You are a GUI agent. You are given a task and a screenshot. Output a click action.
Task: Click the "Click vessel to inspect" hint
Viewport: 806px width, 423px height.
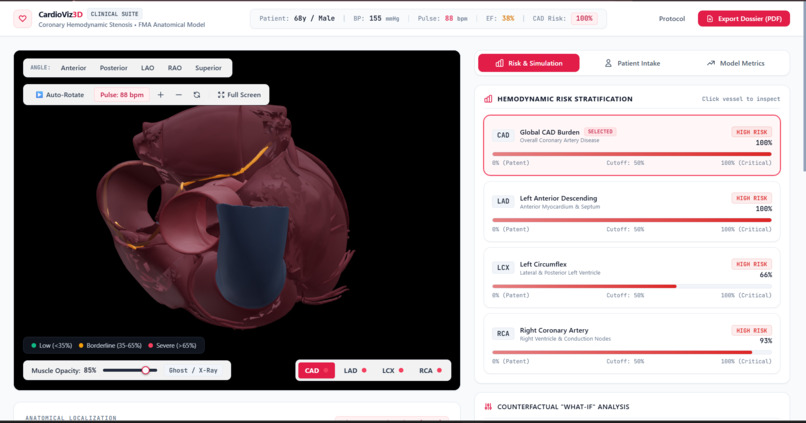(x=741, y=99)
